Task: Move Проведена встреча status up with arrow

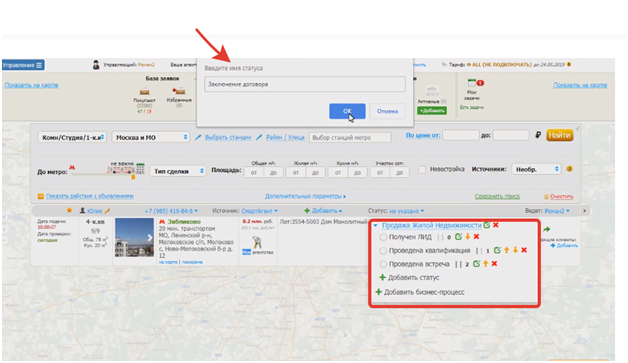Action: pyautogui.click(x=485, y=264)
